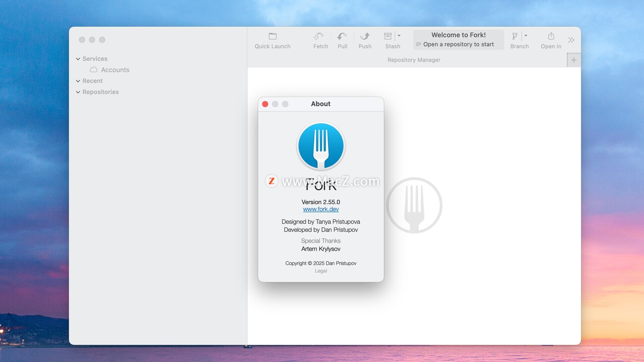
Task: Click the Pull toolbar icon
Action: pos(342,36)
